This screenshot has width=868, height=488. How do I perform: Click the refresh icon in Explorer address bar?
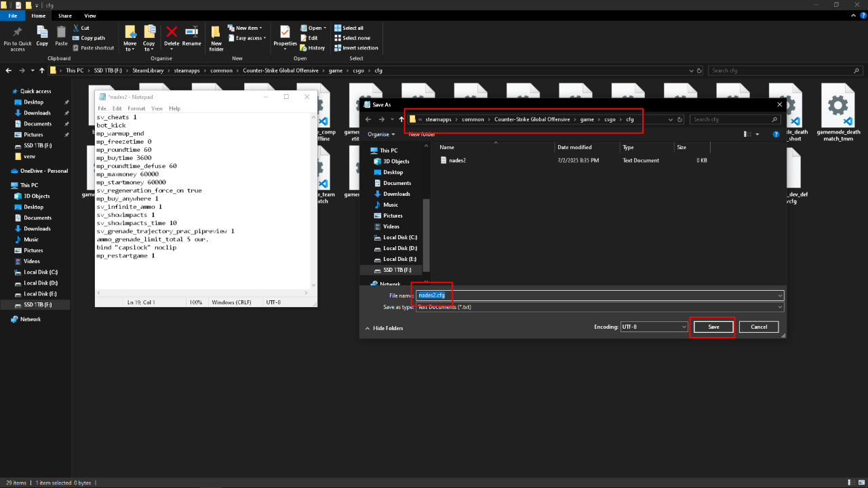tap(700, 70)
